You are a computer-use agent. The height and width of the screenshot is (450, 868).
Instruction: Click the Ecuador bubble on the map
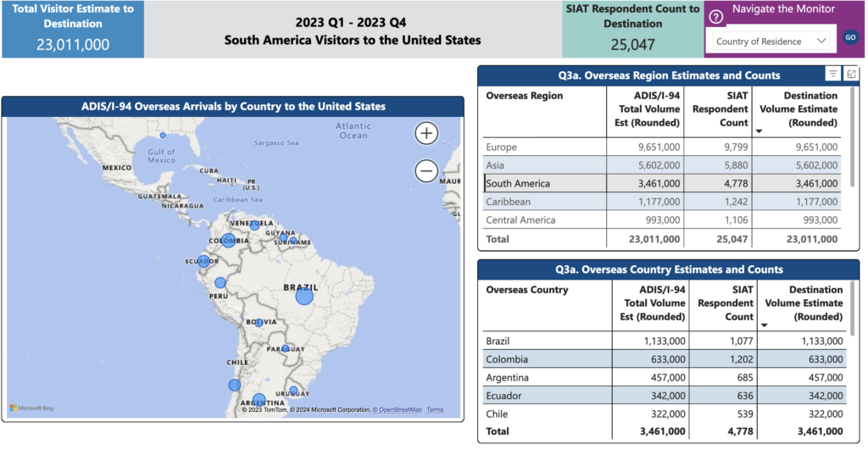(x=203, y=261)
